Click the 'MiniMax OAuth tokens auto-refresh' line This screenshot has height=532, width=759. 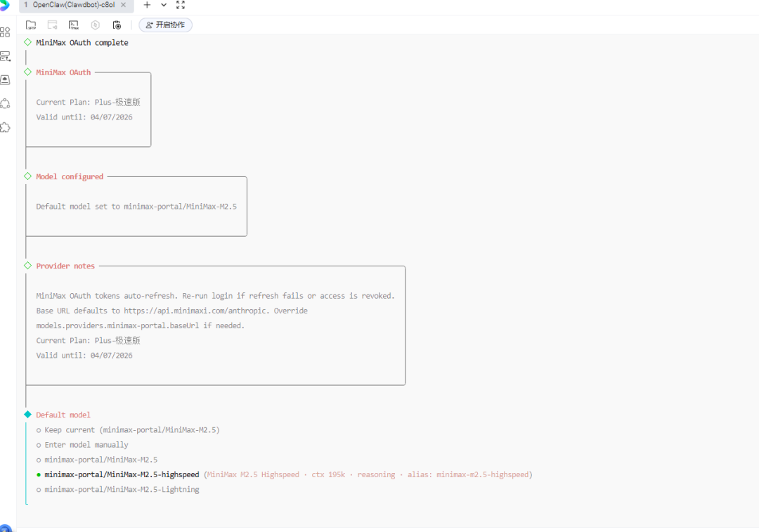(216, 296)
